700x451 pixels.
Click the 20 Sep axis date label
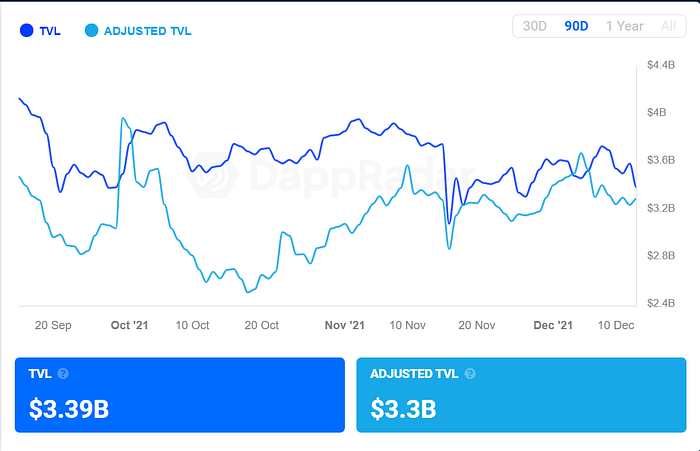(x=52, y=325)
